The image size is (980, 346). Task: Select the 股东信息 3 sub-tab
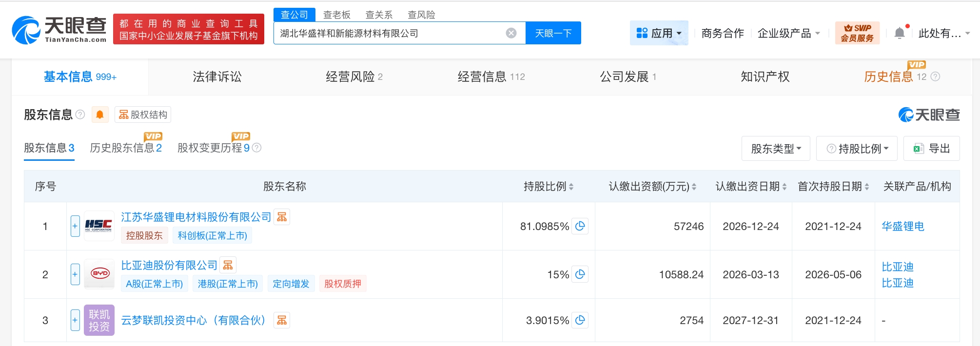point(49,148)
